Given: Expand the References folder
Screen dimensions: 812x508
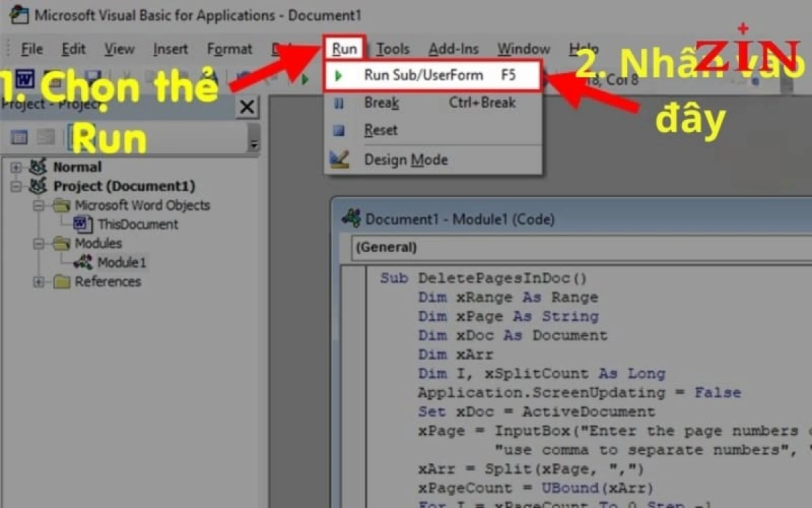Looking at the screenshot, I should pos(38,282).
